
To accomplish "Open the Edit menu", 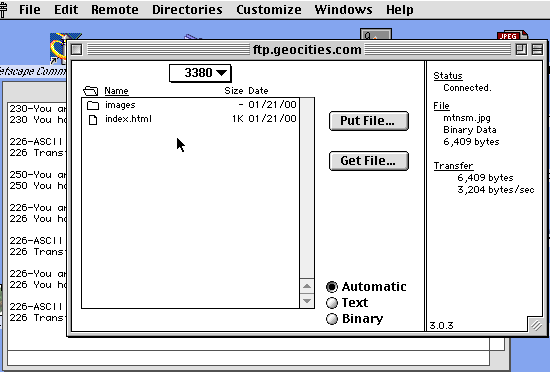I will (x=66, y=9).
